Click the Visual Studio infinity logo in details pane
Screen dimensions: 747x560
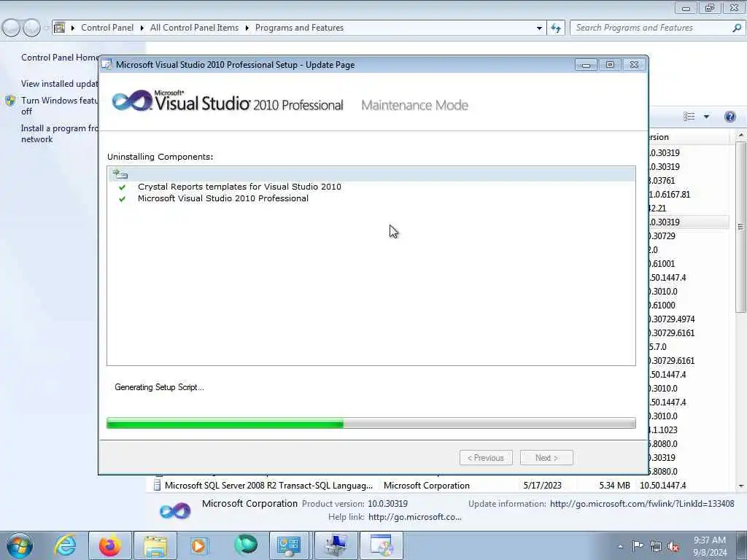click(175, 511)
